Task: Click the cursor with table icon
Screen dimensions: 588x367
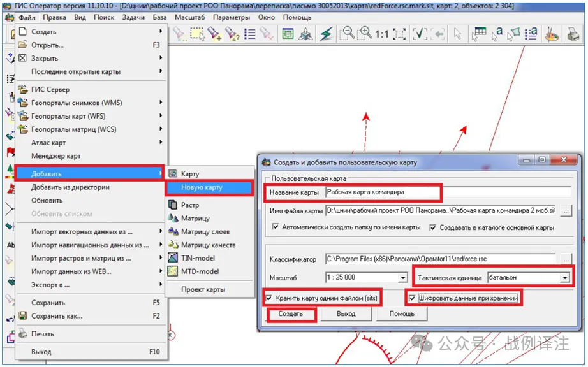Action: pyautogui.click(x=479, y=34)
